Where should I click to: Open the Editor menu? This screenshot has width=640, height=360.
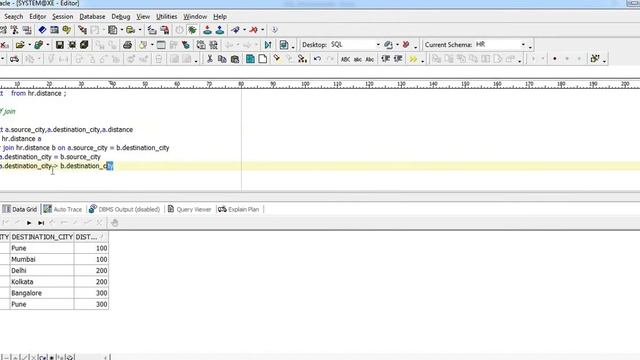pyautogui.click(x=37, y=16)
